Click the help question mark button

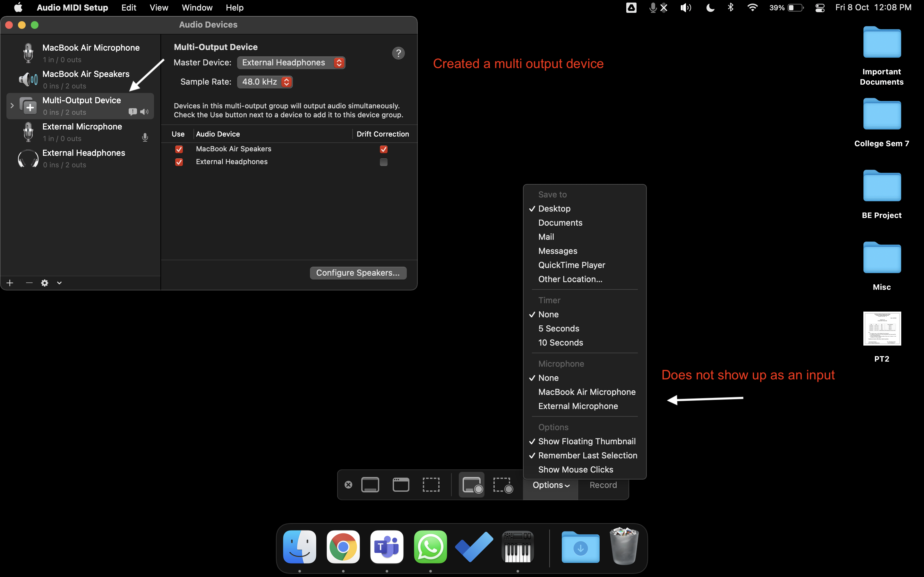pos(398,53)
